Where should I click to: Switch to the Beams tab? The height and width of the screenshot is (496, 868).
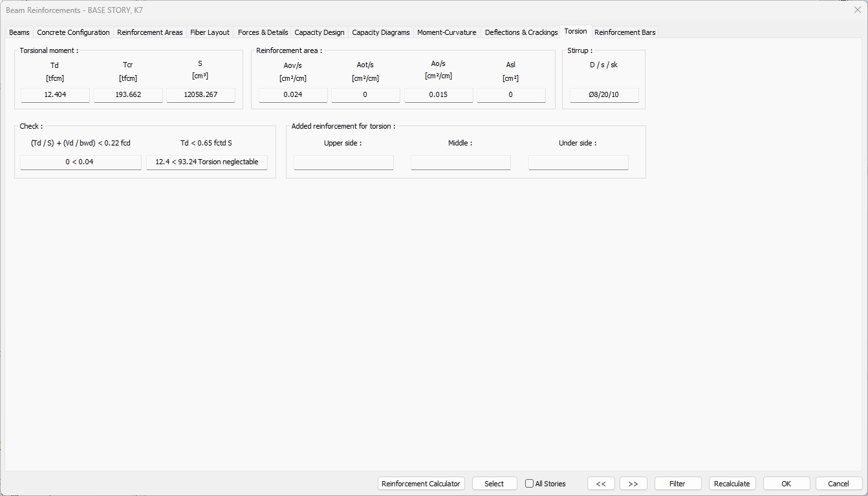click(x=19, y=32)
